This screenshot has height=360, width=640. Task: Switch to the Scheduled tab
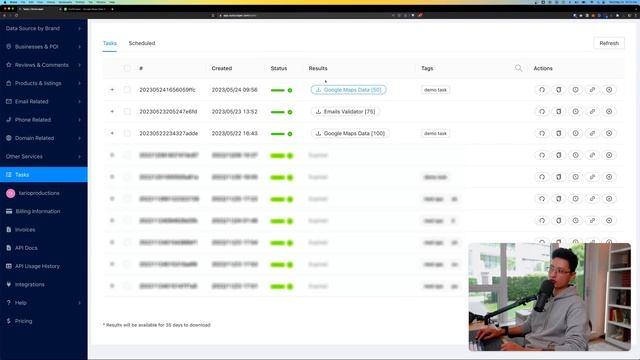142,43
